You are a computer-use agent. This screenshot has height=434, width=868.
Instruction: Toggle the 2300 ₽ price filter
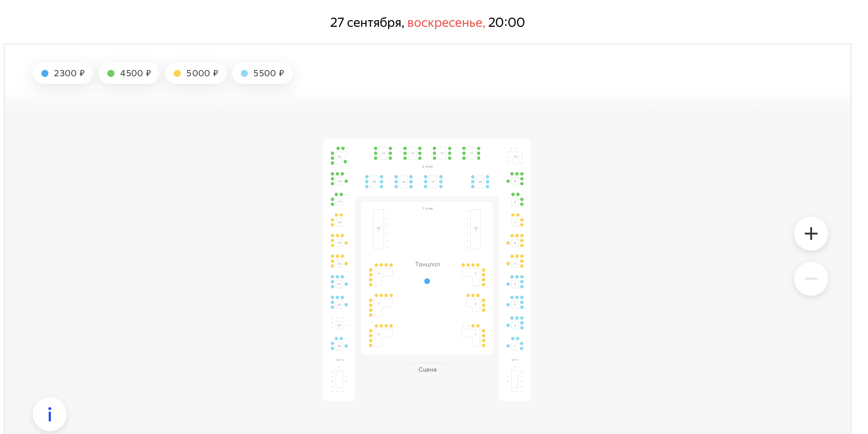pos(63,73)
